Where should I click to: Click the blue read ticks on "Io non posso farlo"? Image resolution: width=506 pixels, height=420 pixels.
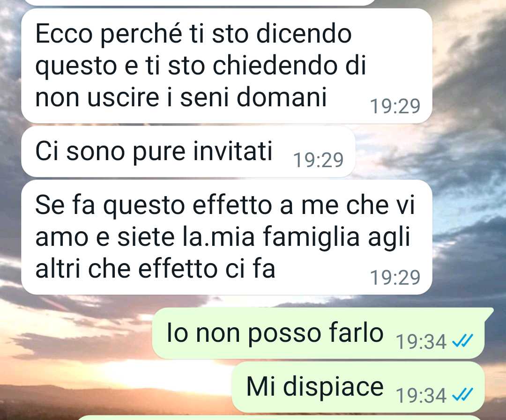462,341
